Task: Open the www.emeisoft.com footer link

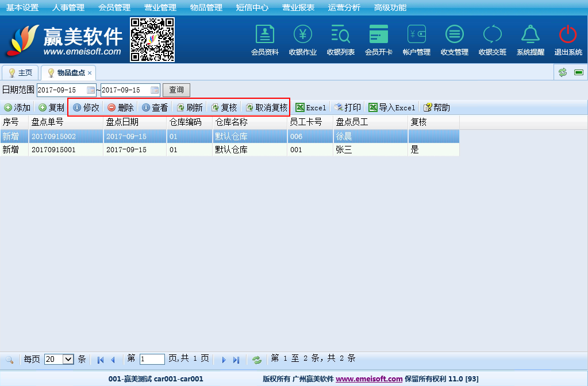Action: pos(369,379)
